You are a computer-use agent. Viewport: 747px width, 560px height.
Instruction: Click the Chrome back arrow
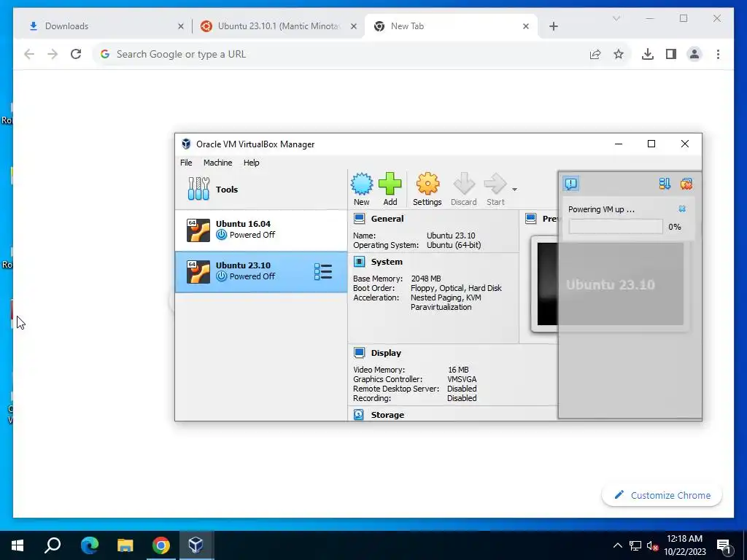[x=29, y=54]
